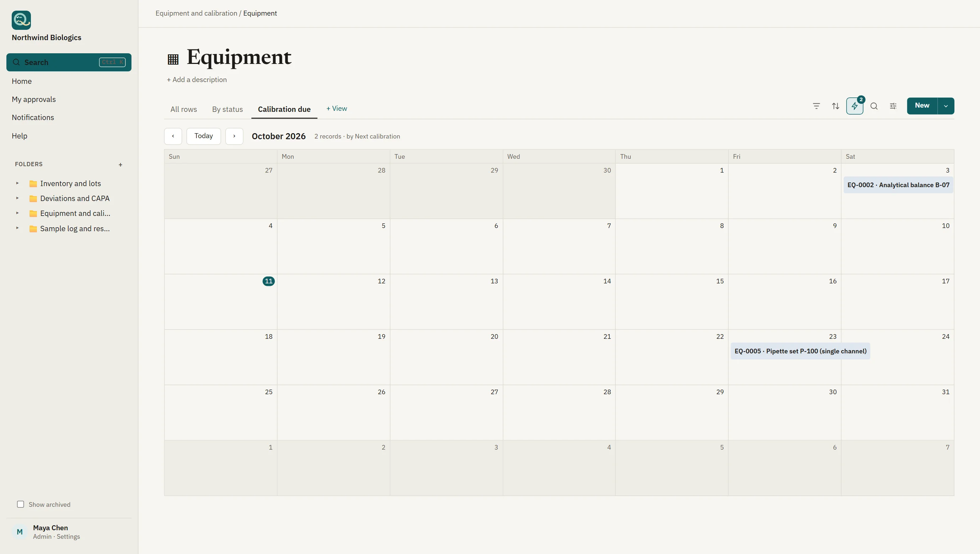Image resolution: width=980 pixels, height=554 pixels.
Task: Open automations lightning icon with badge
Action: 855,106
